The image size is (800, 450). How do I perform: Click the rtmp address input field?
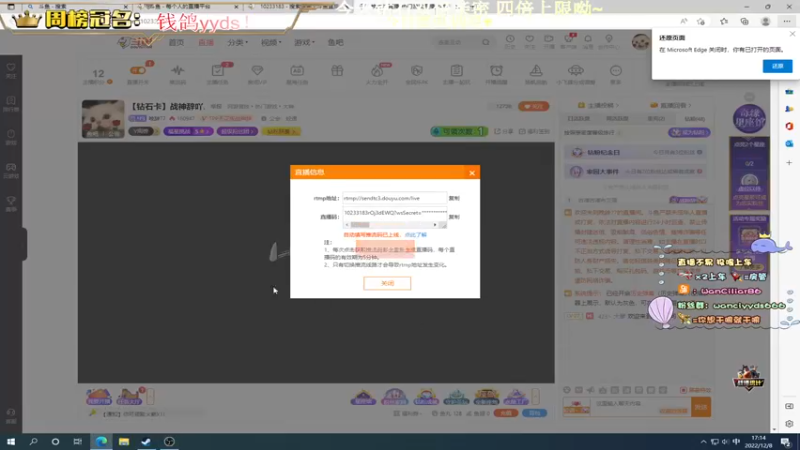click(394, 198)
